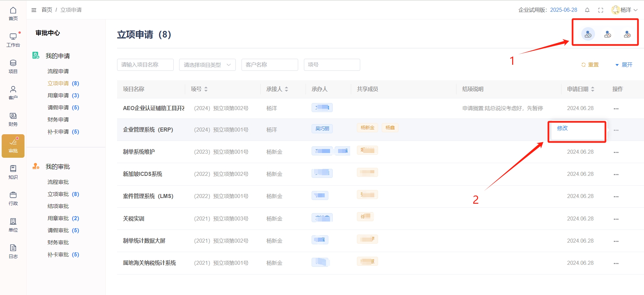This screenshot has width=644, height=295.
Task: Open 财务申请 menu item
Action: [58, 119]
